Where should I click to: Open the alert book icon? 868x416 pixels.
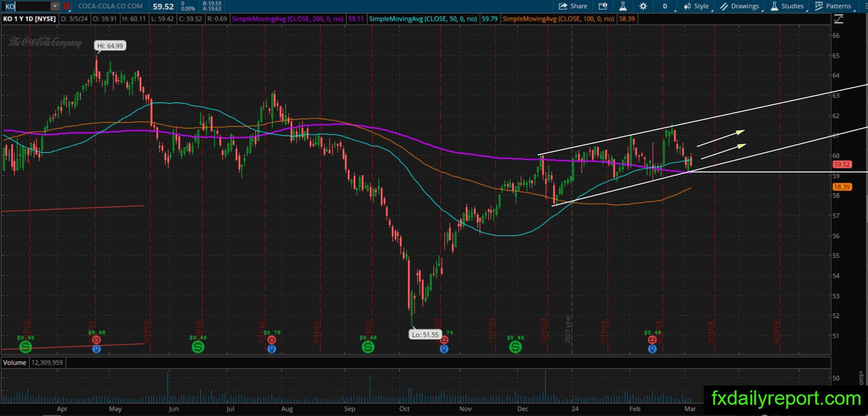coord(602,6)
